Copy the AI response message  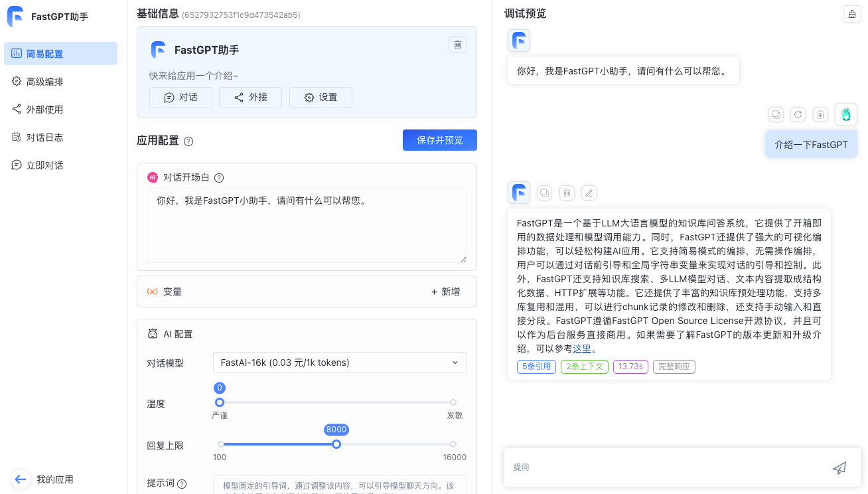point(544,193)
